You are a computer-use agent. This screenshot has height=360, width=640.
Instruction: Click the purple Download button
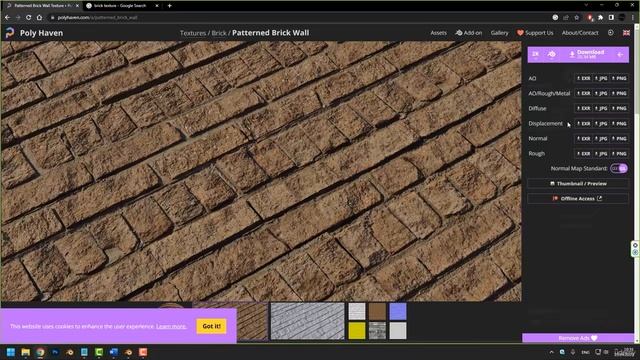pyautogui.click(x=587, y=54)
